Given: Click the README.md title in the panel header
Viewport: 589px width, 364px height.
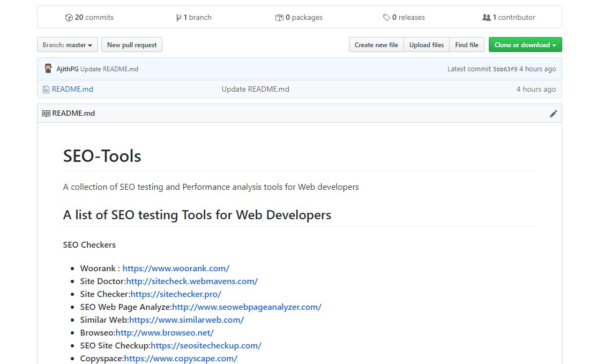Looking at the screenshot, I should (73, 114).
